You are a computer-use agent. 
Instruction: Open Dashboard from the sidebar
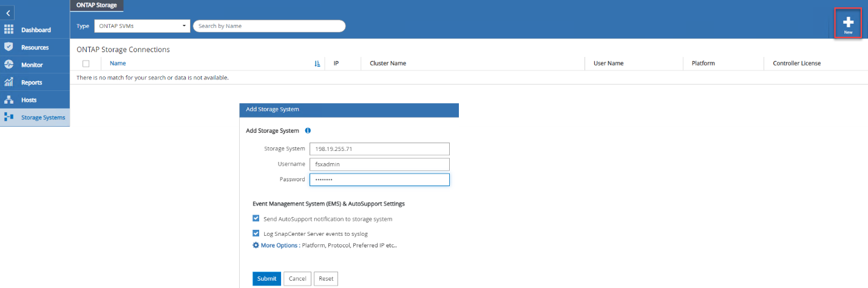pos(35,30)
